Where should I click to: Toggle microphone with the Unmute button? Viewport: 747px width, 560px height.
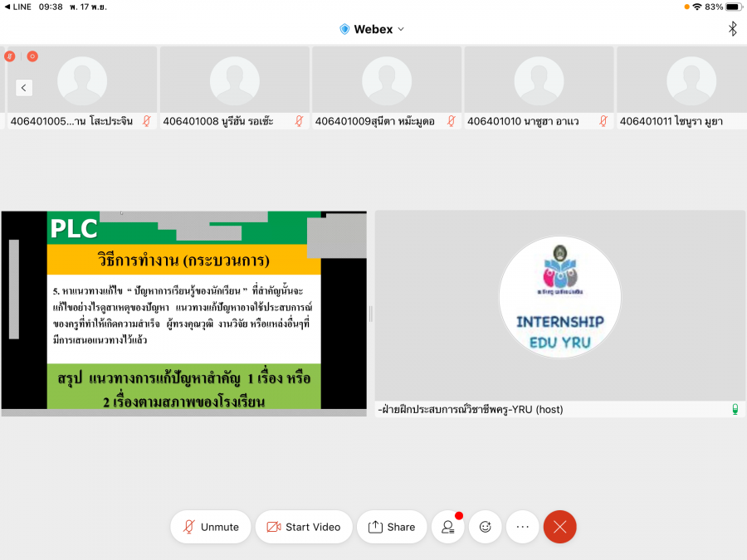(211, 527)
